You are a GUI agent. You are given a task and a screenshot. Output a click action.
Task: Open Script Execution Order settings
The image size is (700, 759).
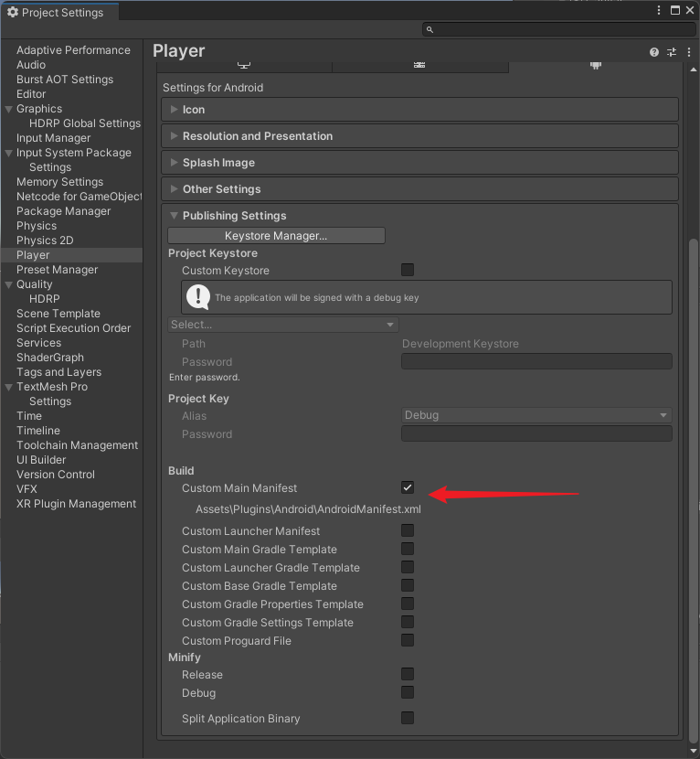pyautogui.click(x=73, y=328)
